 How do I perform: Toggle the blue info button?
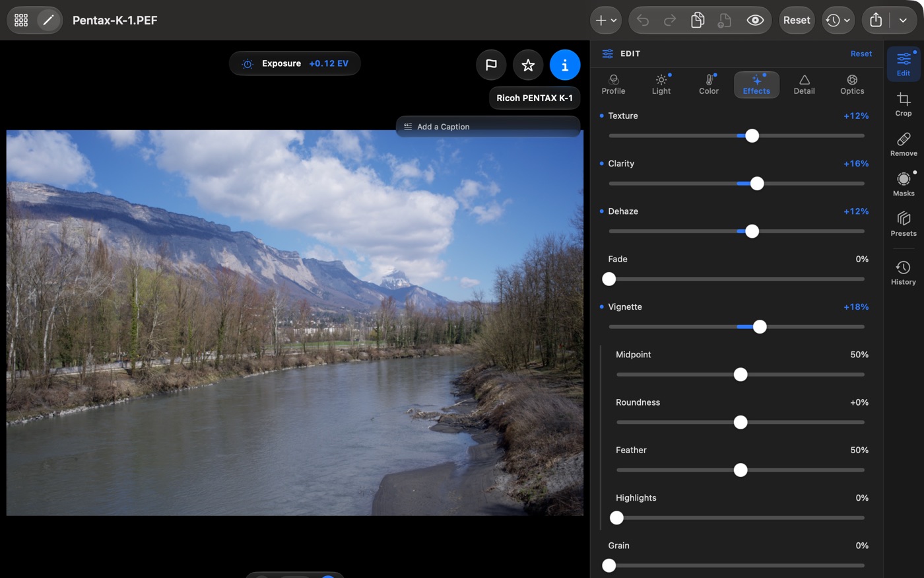(565, 65)
